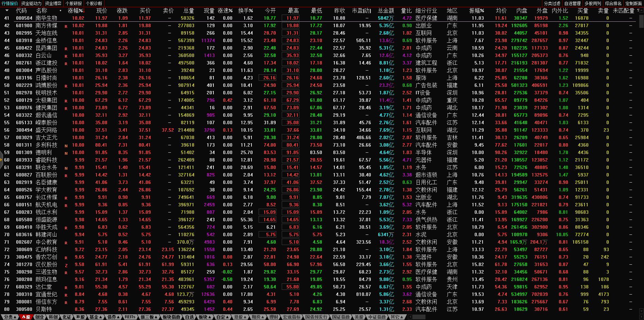
Task: Click the dropdown triangle left of 代码 header
Action: coord(7,11)
